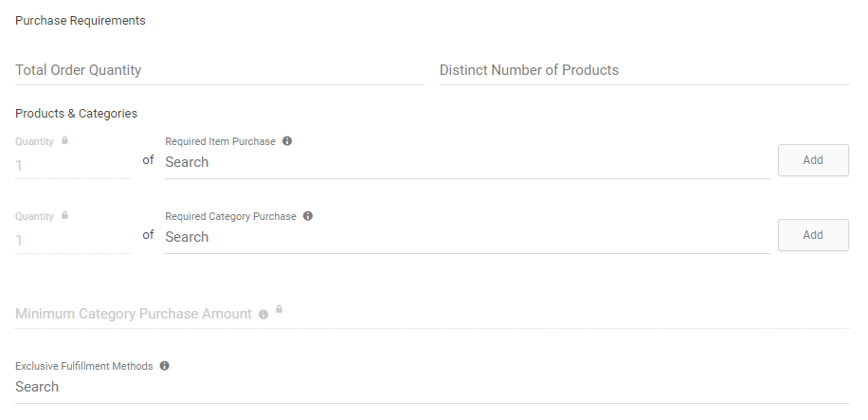868x420 pixels.
Task: Open the Required Category Purchase search box
Action: [467, 237]
